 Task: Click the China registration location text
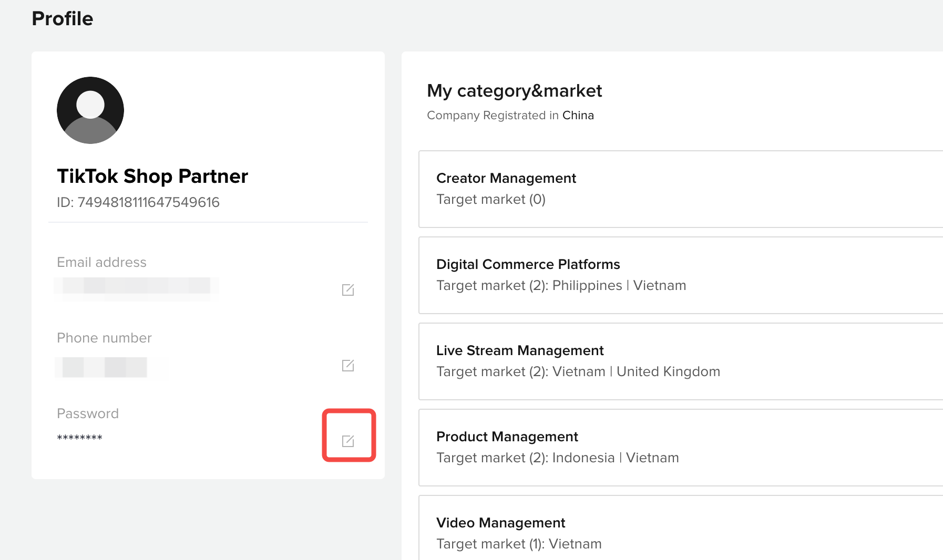578,115
